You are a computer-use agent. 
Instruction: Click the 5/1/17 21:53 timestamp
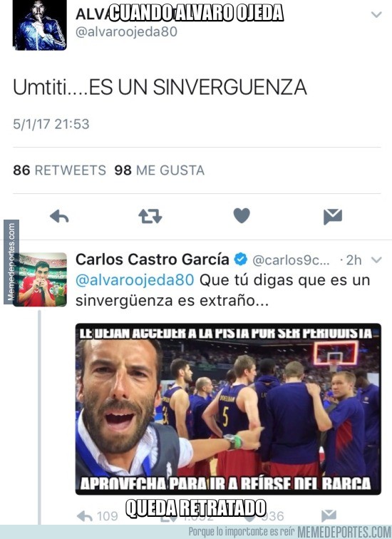[x=51, y=124]
